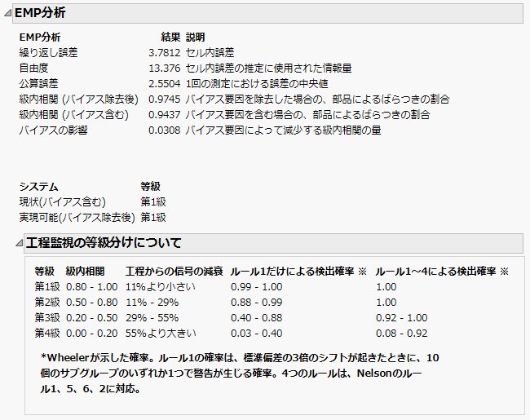The height and width of the screenshot is (420, 530).
Task: Select the 2.5504 result value
Action: pyautogui.click(x=164, y=83)
